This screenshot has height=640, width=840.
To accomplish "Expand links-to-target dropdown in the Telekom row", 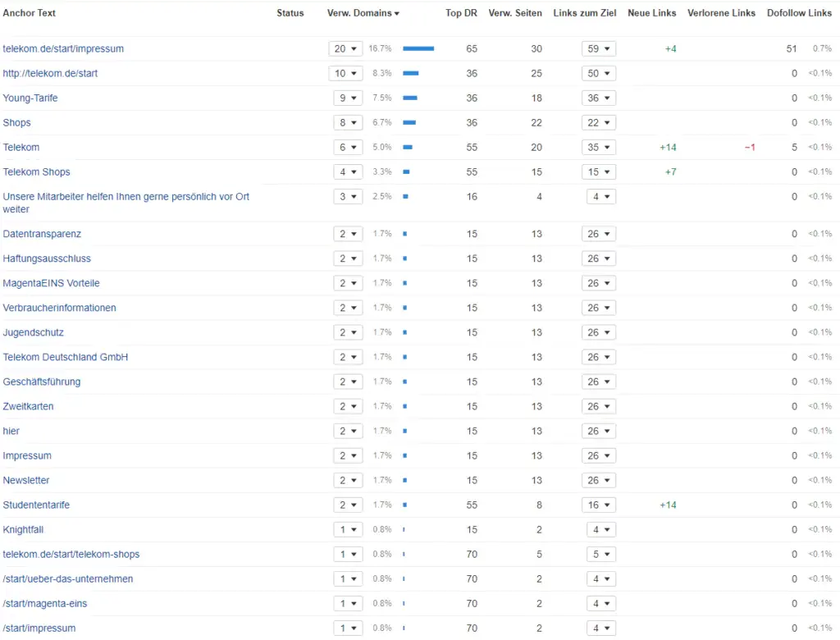I will pos(598,148).
